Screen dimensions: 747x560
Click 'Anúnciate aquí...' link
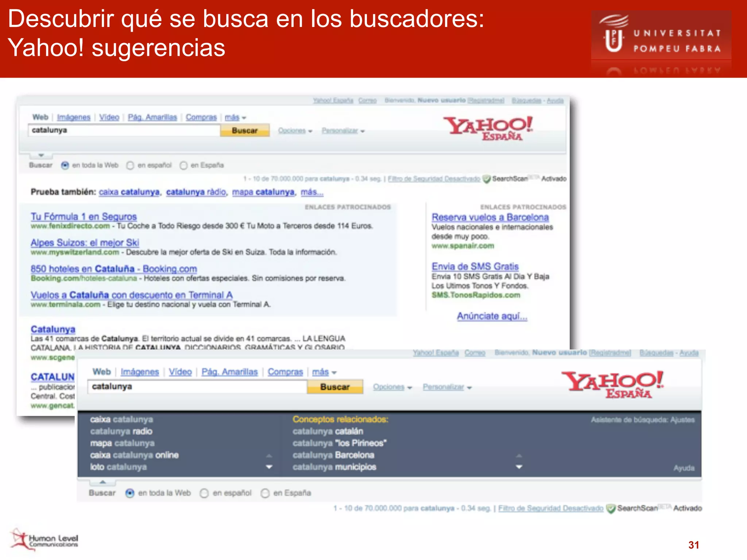click(x=492, y=316)
